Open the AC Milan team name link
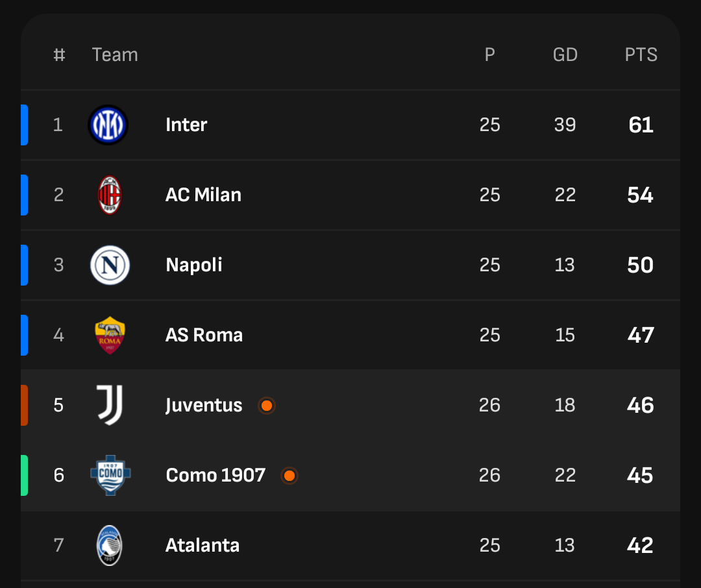 pyautogui.click(x=203, y=195)
